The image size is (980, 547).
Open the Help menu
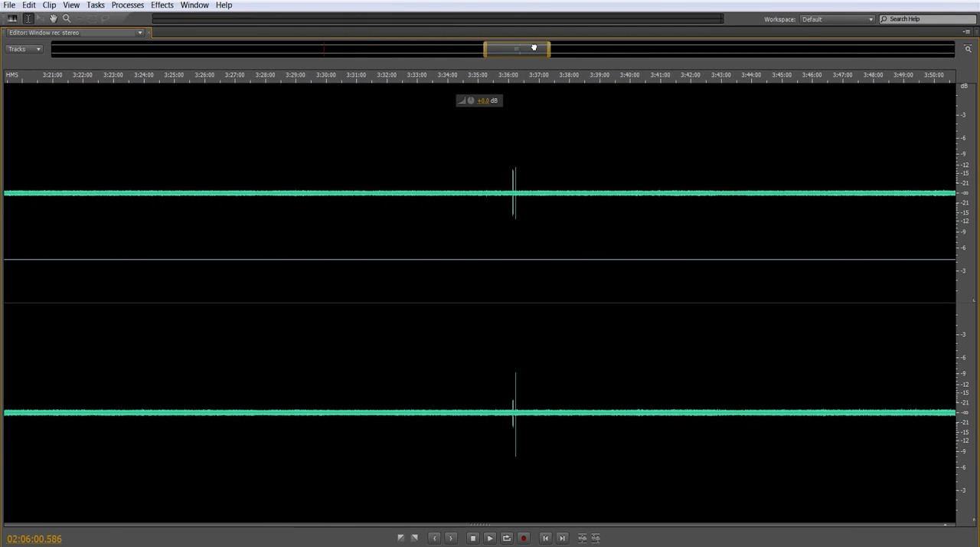click(x=224, y=5)
